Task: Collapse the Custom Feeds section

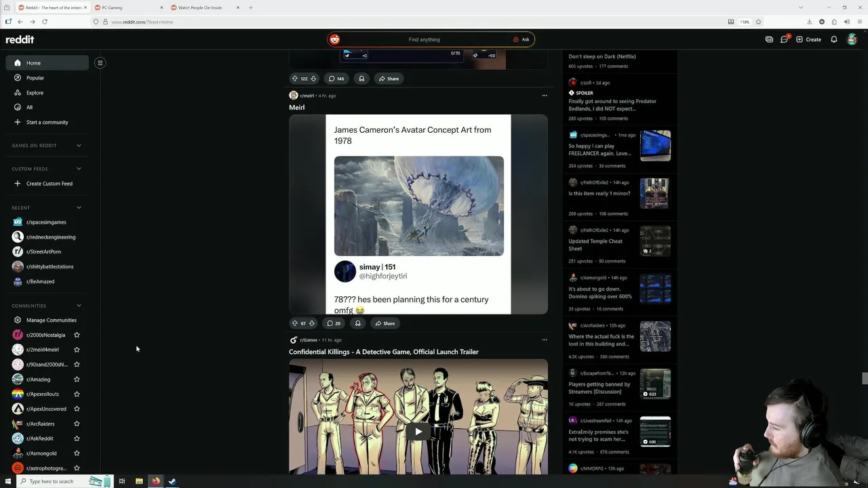Action: pos(79,169)
